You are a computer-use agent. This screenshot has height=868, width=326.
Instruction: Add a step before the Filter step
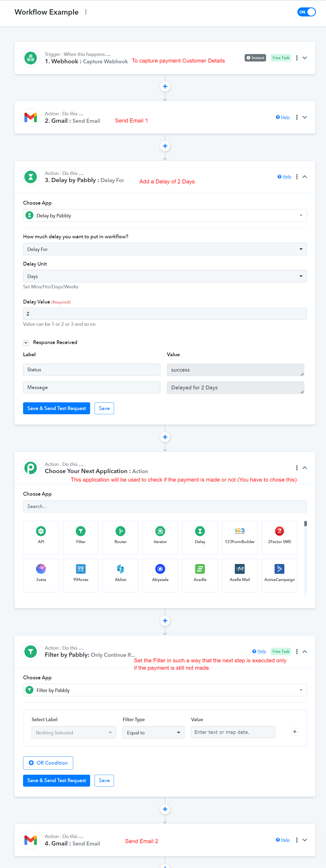(x=165, y=621)
